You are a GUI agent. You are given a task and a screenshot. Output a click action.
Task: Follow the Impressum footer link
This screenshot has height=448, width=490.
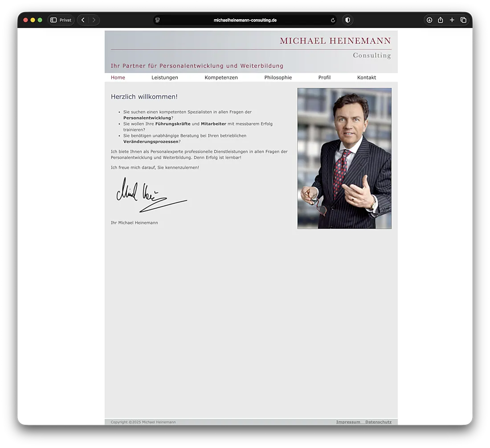348,422
